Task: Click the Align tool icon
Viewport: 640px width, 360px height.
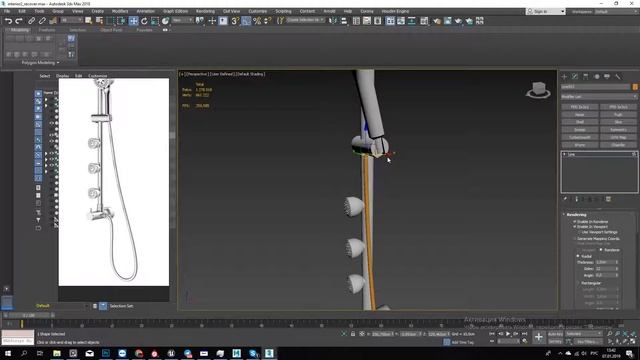Action: point(344,21)
